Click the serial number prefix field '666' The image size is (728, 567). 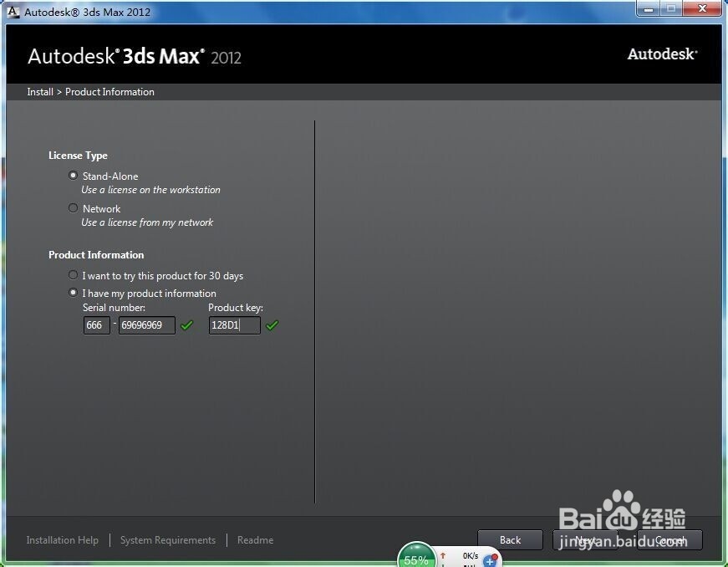pos(97,325)
